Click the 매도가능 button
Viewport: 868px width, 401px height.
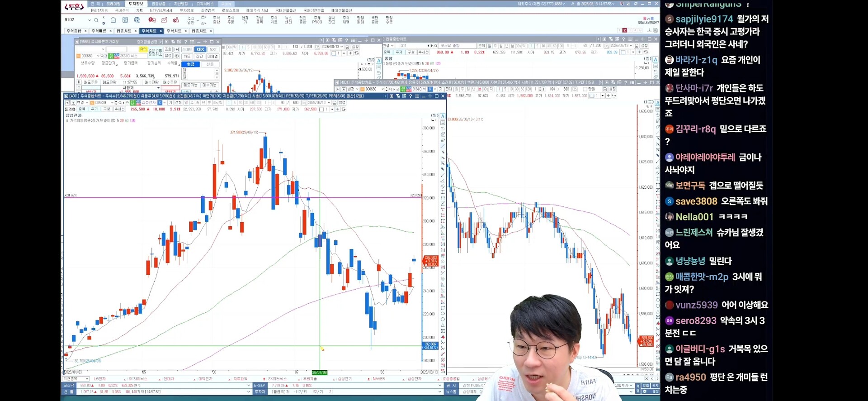tap(190, 85)
